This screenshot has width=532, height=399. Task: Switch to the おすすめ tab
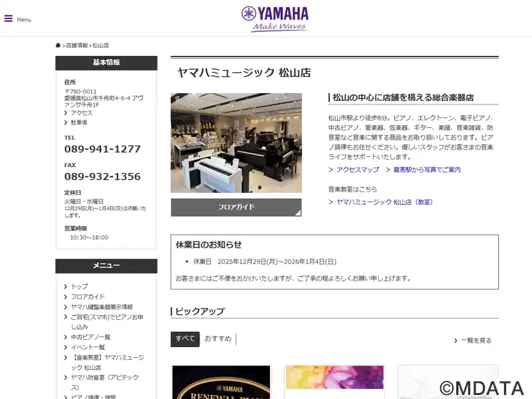click(218, 339)
